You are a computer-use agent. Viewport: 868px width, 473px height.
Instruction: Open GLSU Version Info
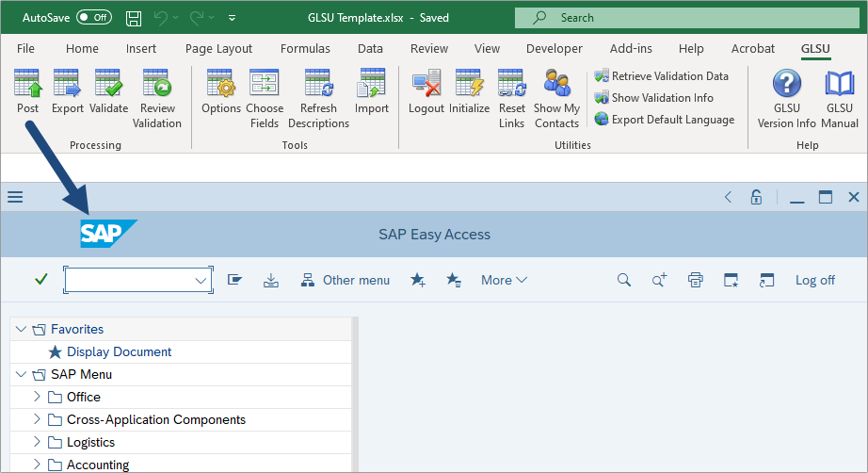point(787,99)
